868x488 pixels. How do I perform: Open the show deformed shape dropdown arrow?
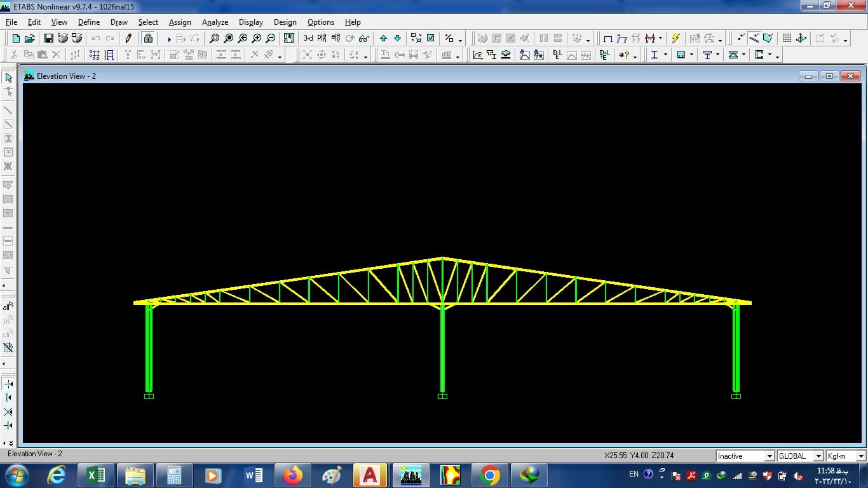pos(661,38)
